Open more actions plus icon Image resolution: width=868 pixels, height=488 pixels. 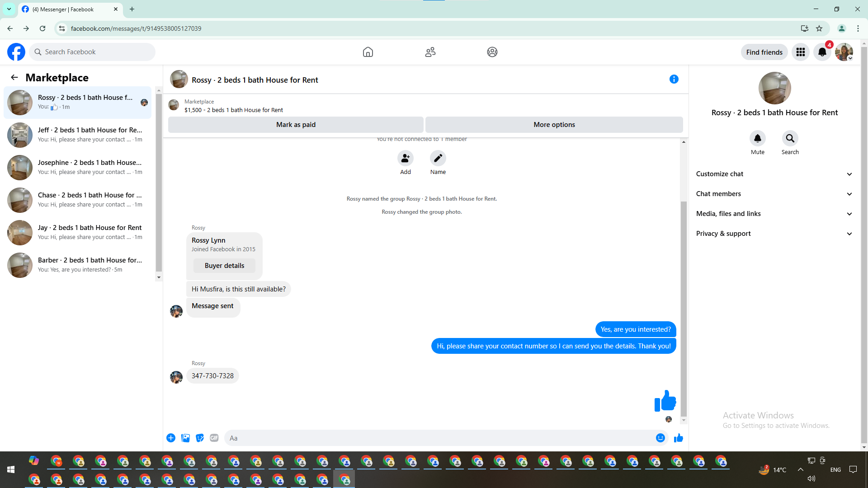(x=171, y=438)
